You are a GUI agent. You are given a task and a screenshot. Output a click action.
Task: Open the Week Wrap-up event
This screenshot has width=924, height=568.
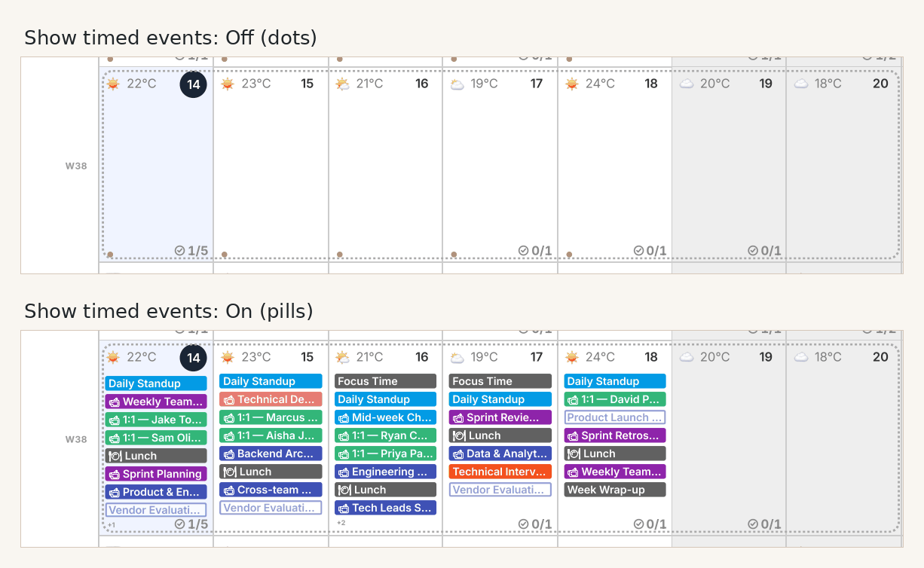(x=615, y=490)
